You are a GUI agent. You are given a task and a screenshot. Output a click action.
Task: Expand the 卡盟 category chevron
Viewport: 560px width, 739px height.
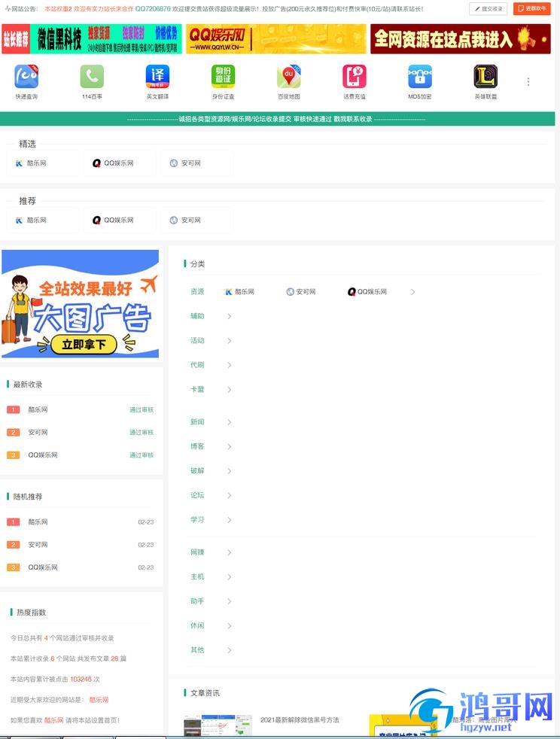[x=229, y=390]
